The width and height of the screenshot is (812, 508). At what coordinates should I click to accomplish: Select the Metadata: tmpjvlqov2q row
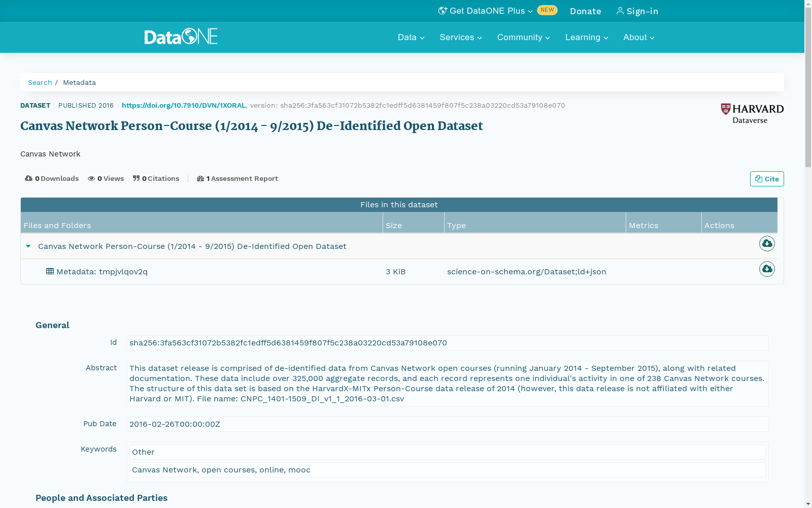tap(399, 272)
